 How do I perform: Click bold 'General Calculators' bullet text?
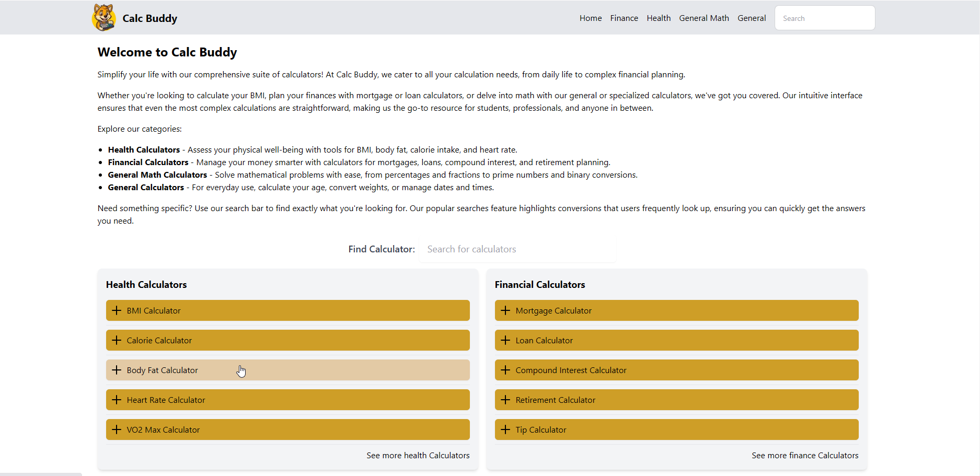coord(146,187)
